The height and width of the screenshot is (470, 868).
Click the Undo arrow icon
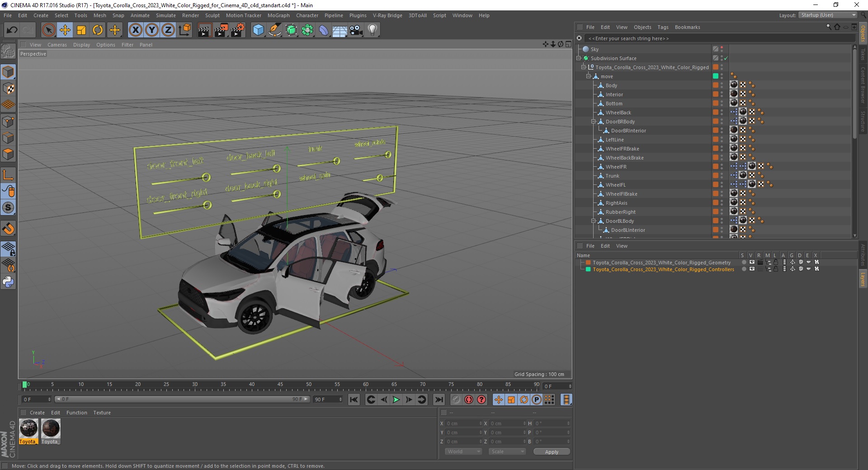[12, 30]
